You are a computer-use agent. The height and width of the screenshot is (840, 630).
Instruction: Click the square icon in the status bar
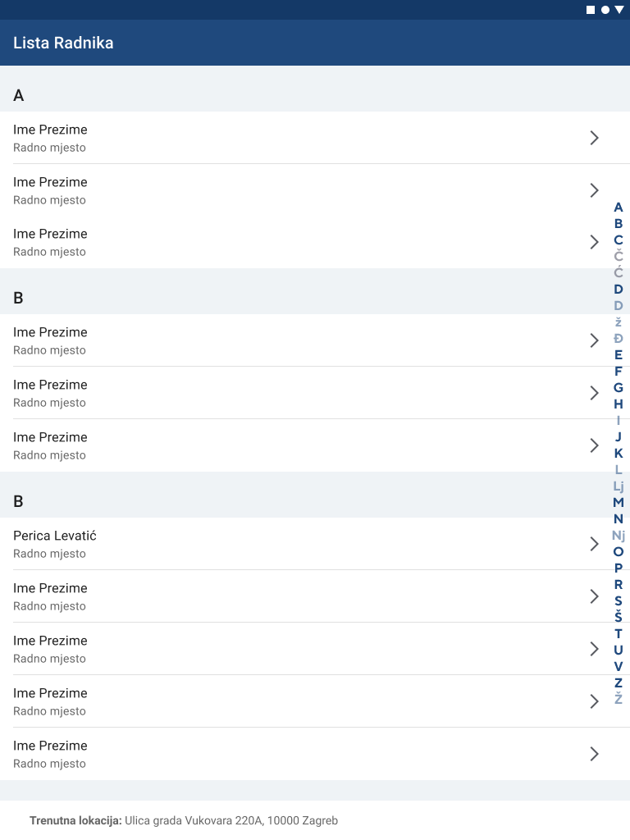[x=591, y=10]
